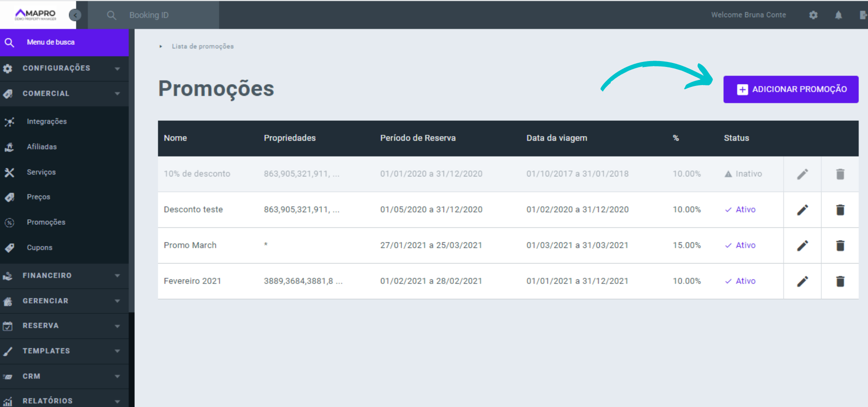Click trash icon for 10% de desconto
Viewport: 868px width, 407px height.
click(840, 174)
